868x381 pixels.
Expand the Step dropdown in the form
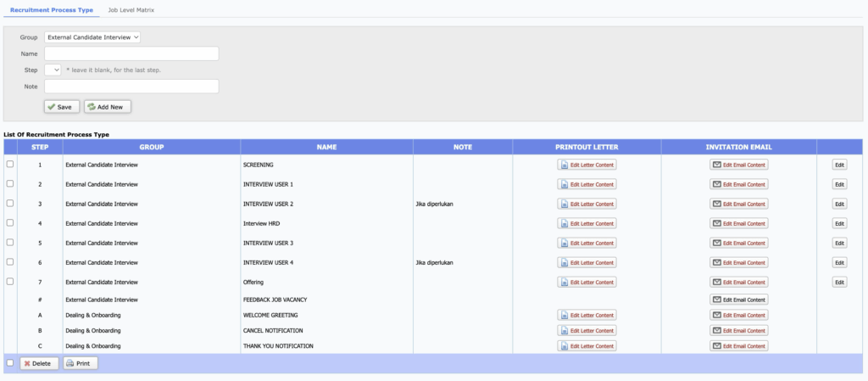tap(53, 70)
